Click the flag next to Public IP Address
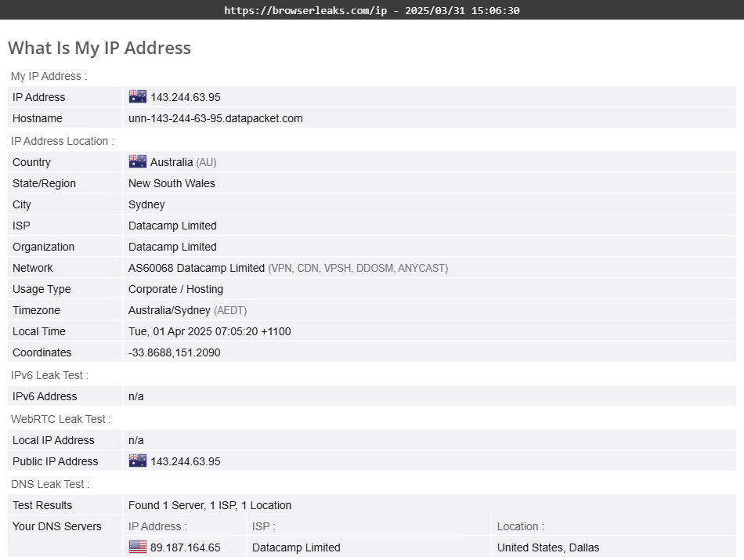Image resolution: width=744 pixels, height=560 pixels. pos(137,461)
